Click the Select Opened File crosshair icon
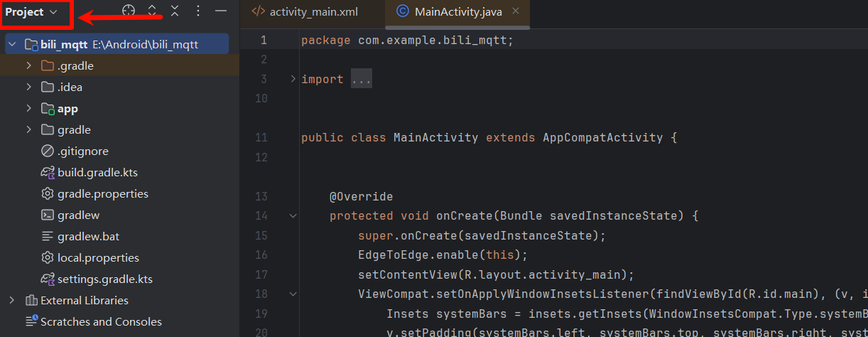 pos(128,11)
